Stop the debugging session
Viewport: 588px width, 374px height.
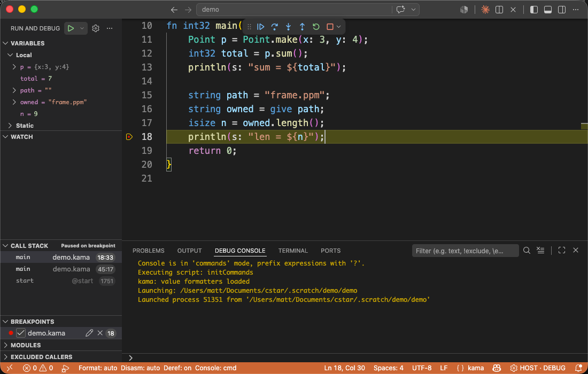click(x=330, y=27)
